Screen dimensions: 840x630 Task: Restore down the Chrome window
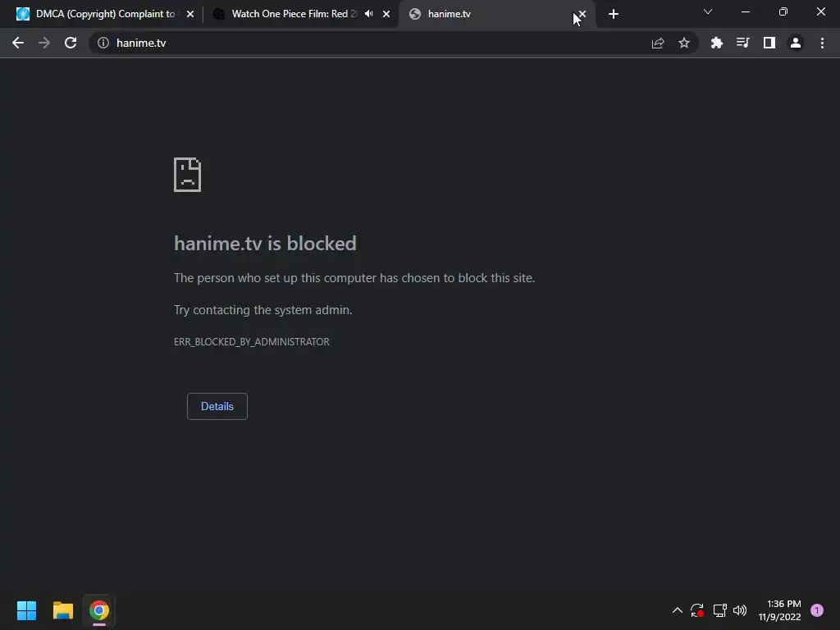coord(783,11)
